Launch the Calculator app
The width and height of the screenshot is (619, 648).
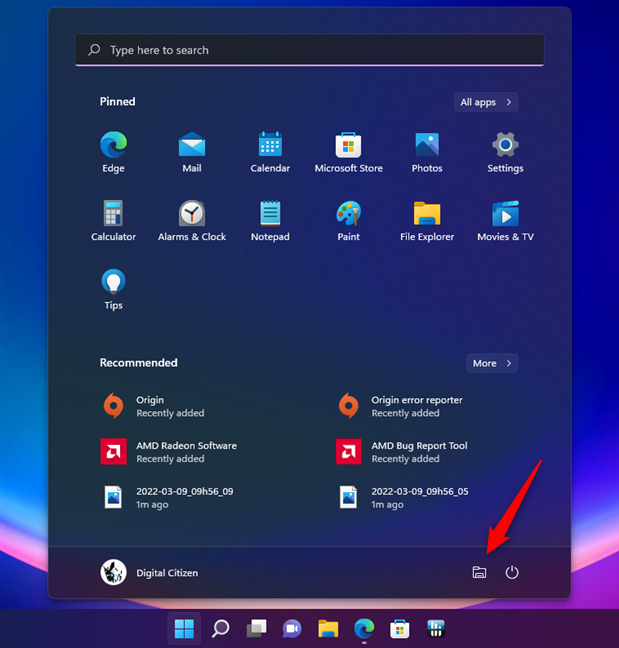(113, 221)
